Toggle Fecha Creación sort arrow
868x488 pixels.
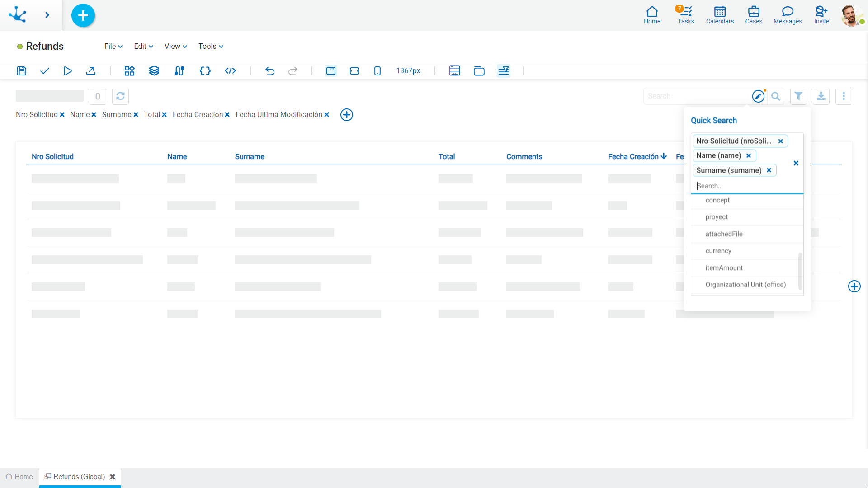pos(664,156)
